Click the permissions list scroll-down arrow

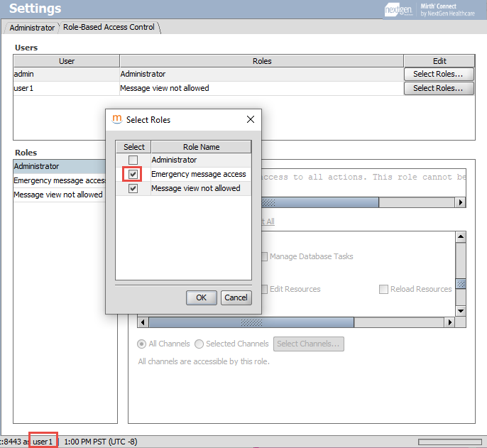pyautogui.click(x=460, y=311)
